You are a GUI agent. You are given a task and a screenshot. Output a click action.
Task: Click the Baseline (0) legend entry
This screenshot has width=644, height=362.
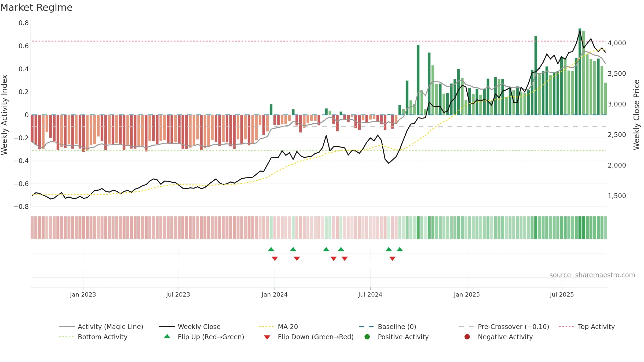[x=387, y=327]
